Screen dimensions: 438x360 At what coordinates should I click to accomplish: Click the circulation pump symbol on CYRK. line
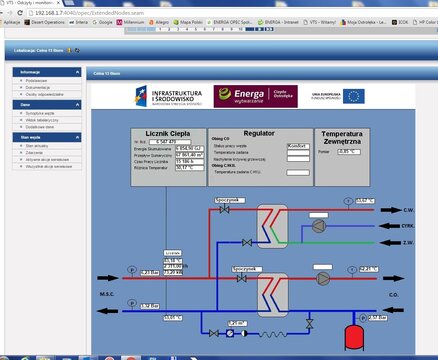coord(319,226)
